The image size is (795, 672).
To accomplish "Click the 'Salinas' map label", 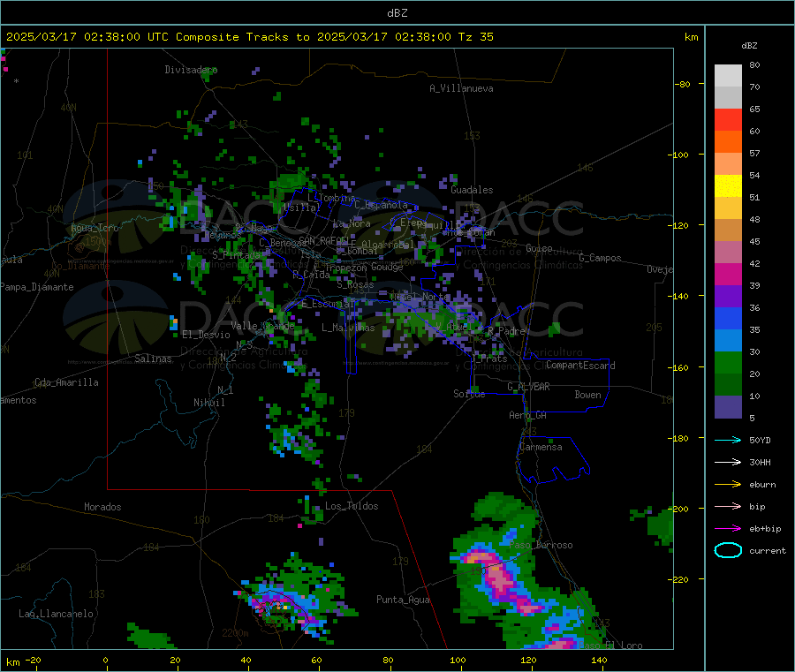I will point(153,359).
